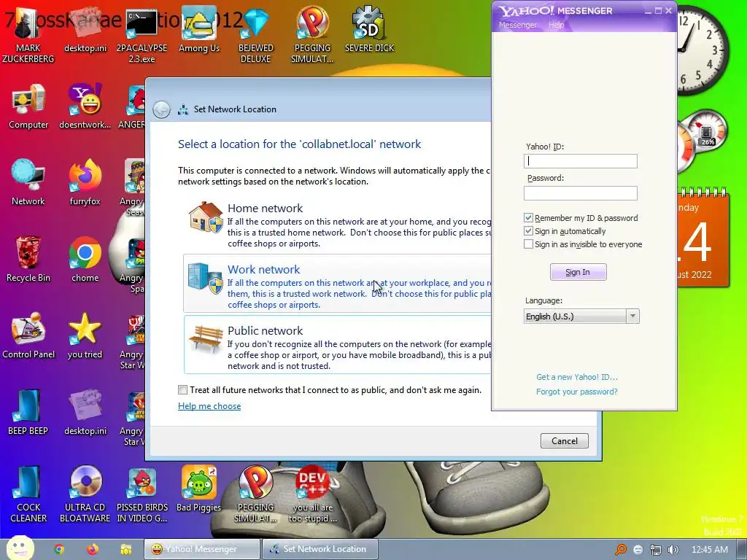Open the Help menu in Yahoo Messenger
Viewport: 747px width, 560px height.
pyautogui.click(x=556, y=25)
